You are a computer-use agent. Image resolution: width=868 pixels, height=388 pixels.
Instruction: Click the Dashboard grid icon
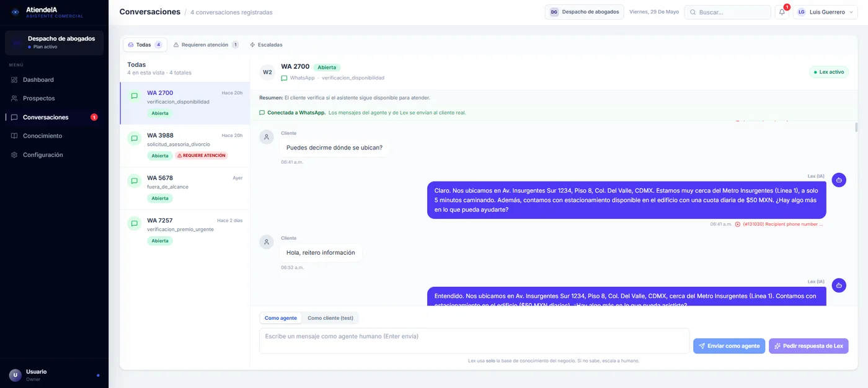click(14, 79)
